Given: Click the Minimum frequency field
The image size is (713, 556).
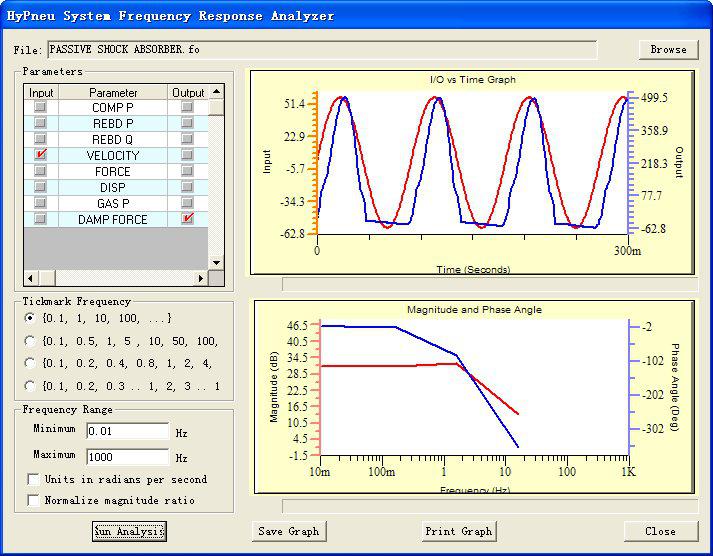Looking at the screenshot, I should coord(128,431).
